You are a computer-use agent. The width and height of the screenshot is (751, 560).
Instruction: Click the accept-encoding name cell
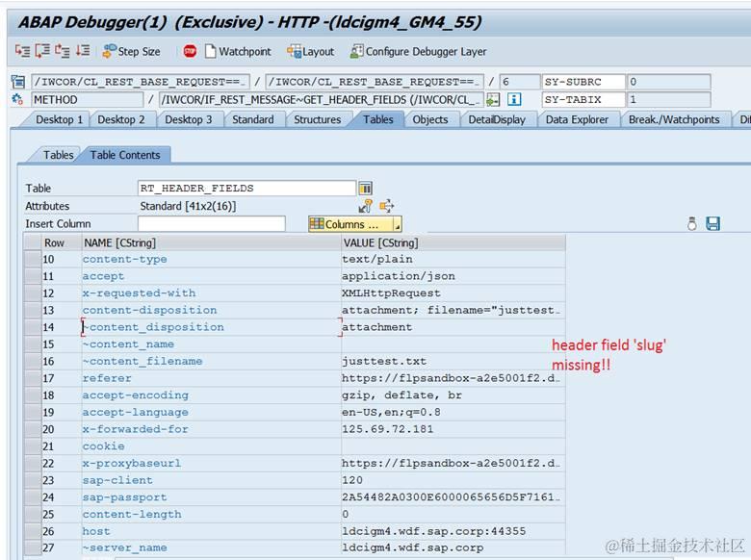coord(211,395)
